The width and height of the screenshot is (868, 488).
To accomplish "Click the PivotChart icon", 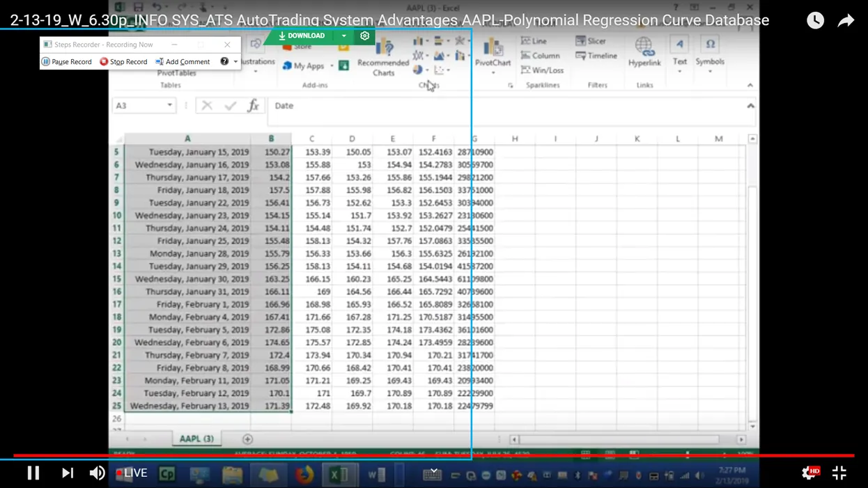I will [x=493, y=48].
